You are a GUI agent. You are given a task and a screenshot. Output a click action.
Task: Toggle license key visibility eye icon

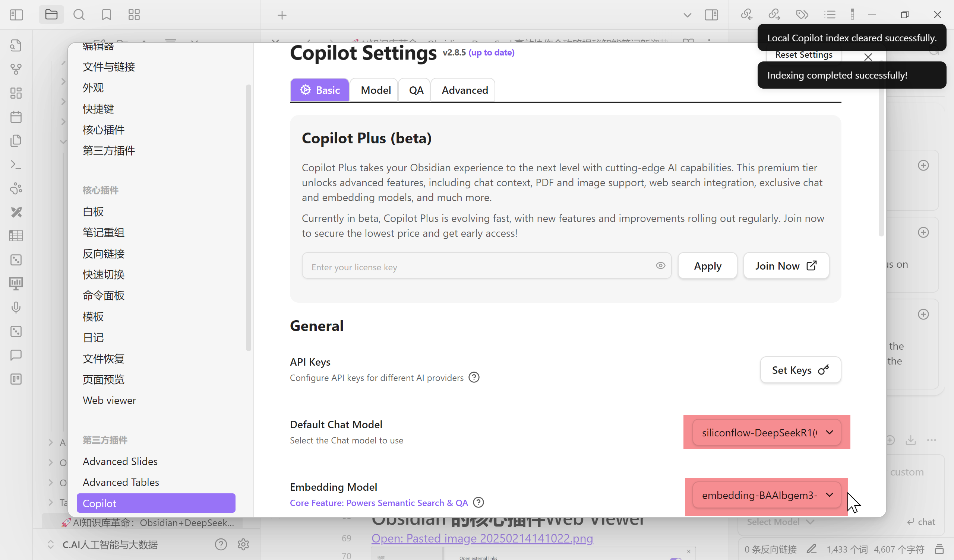660,265
